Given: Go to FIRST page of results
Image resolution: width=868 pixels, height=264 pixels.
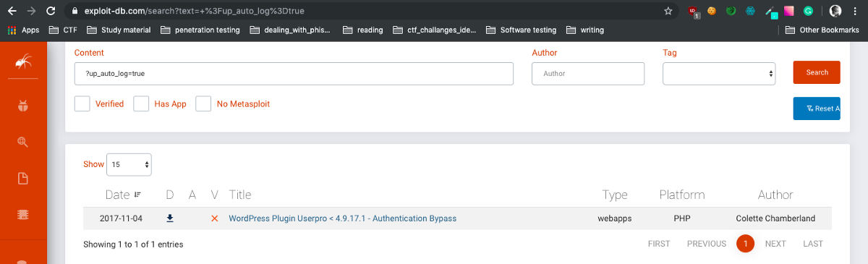Looking at the screenshot, I should (x=659, y=244).
